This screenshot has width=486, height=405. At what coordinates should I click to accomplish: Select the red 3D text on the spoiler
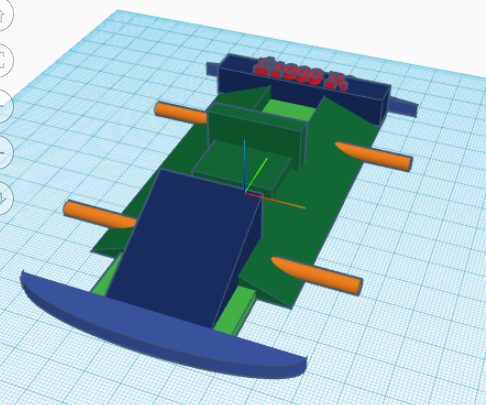tap(301, 74)
